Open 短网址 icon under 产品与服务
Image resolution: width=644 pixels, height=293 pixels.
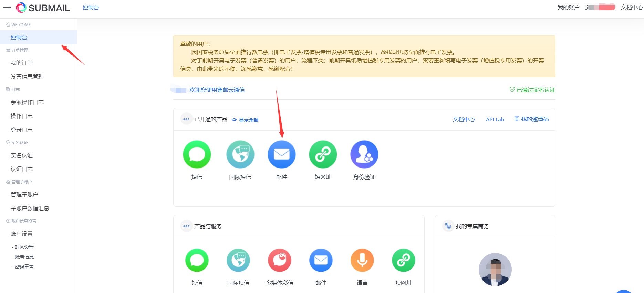click(x=404, y=260)
